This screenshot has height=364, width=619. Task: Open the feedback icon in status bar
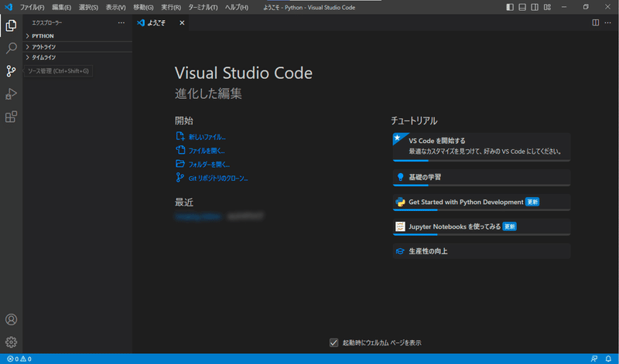[593, 359]
